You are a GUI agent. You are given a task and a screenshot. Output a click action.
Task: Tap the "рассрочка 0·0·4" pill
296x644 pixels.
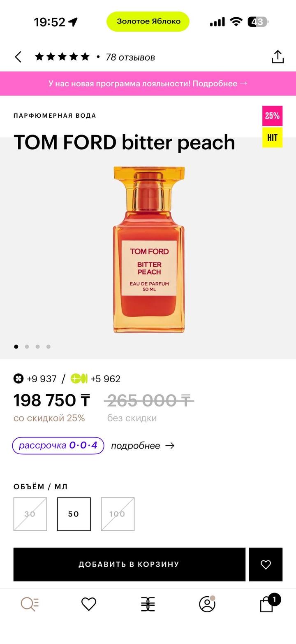point(58,446)
